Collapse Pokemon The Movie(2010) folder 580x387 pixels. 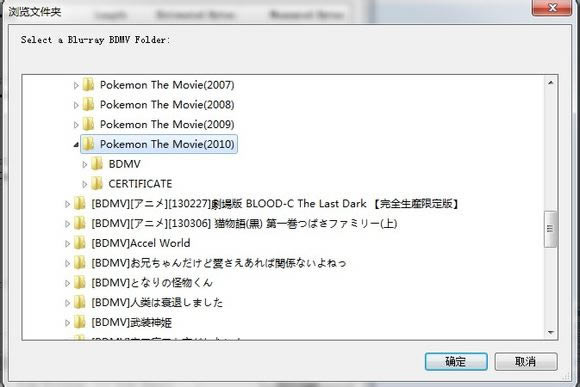tap(76, 144)
